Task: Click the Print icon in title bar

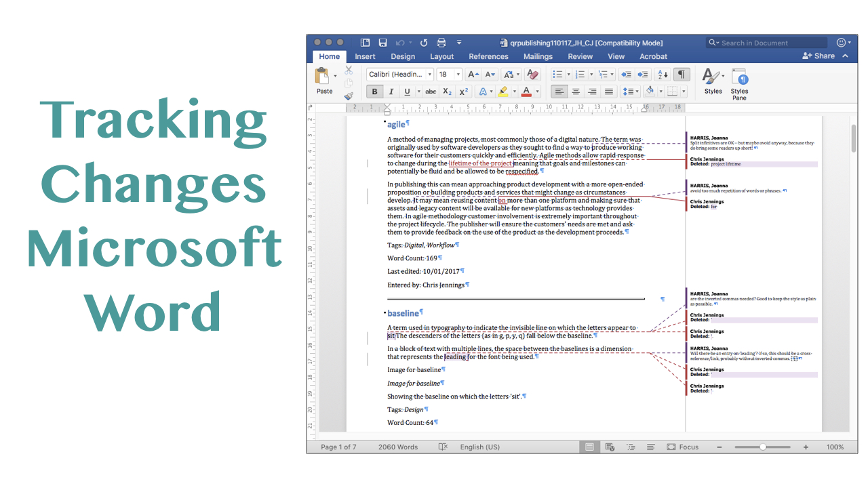Action: click(x=441, y=43)
